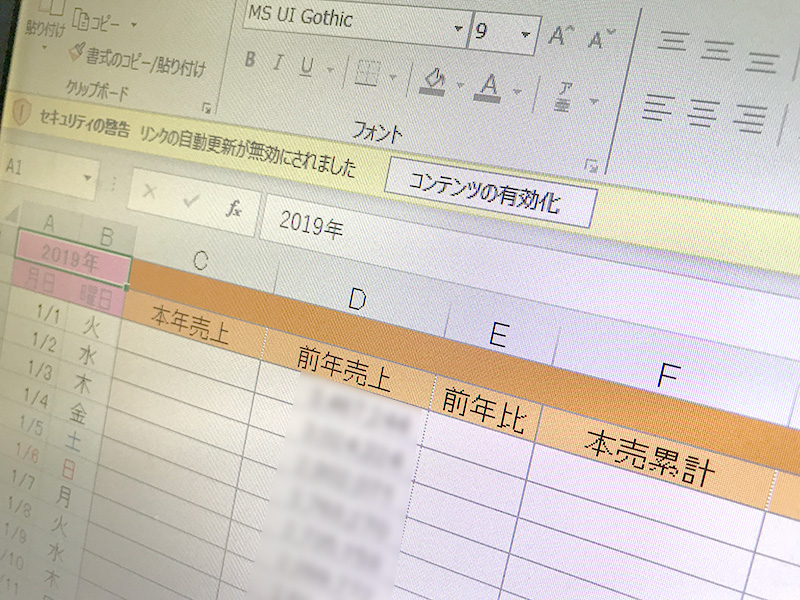Toggle middle vertical alignment
The height and width of the screenshot is (600, 800).
[717, 51]
